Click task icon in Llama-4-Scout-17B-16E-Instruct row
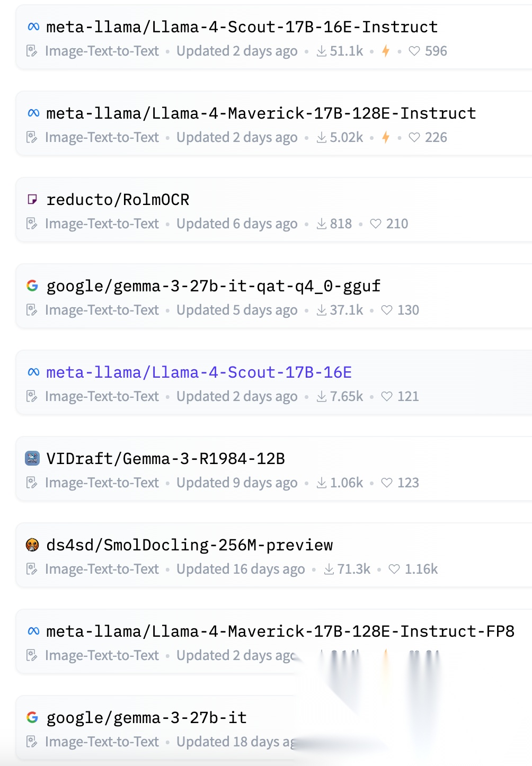 32,51
